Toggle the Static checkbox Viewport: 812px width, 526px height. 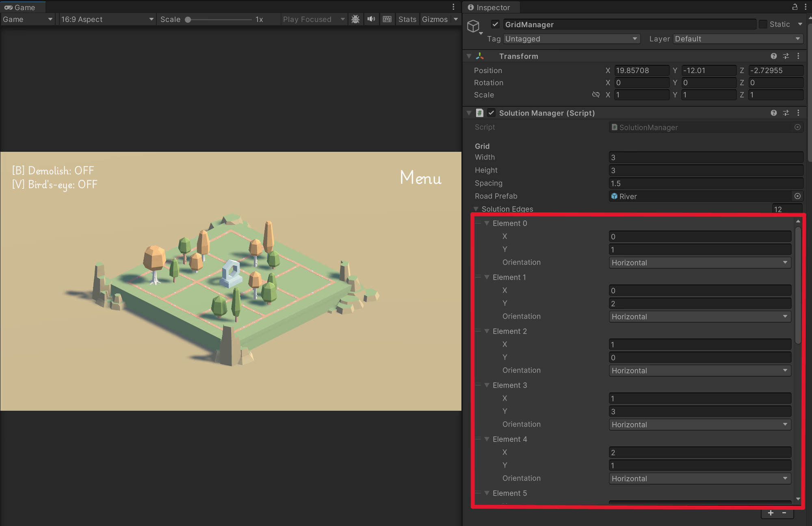coord(763,24)
